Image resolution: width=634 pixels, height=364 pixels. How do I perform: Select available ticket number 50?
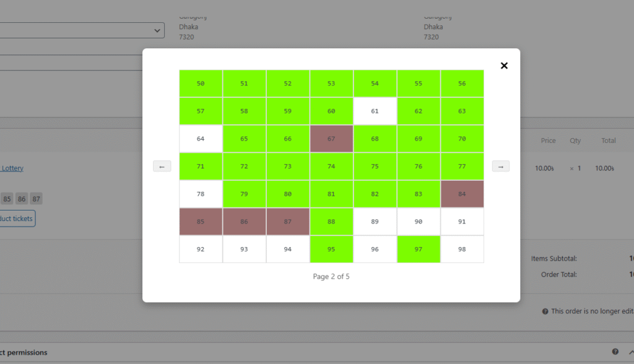201,84
